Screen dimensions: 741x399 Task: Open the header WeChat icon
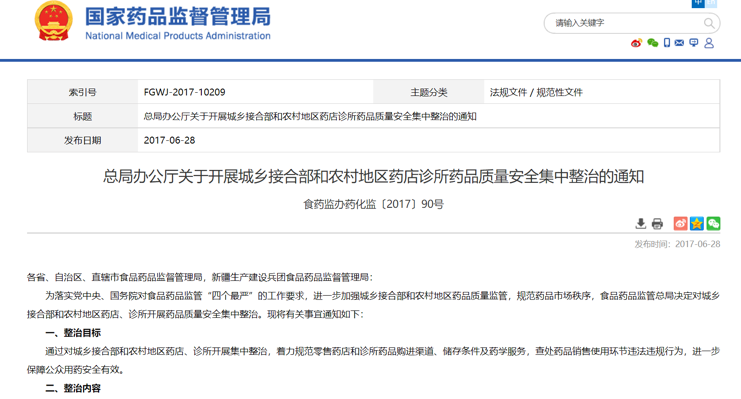pyautogui.click(x=653, y=43)
